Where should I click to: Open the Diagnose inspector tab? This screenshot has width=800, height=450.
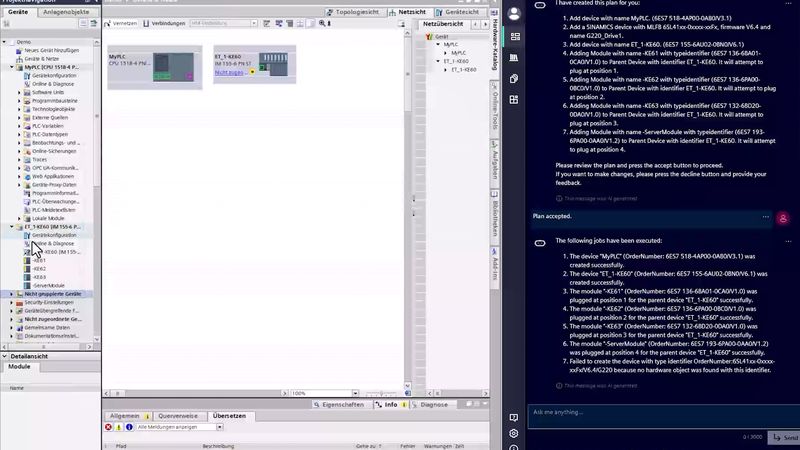430,405
